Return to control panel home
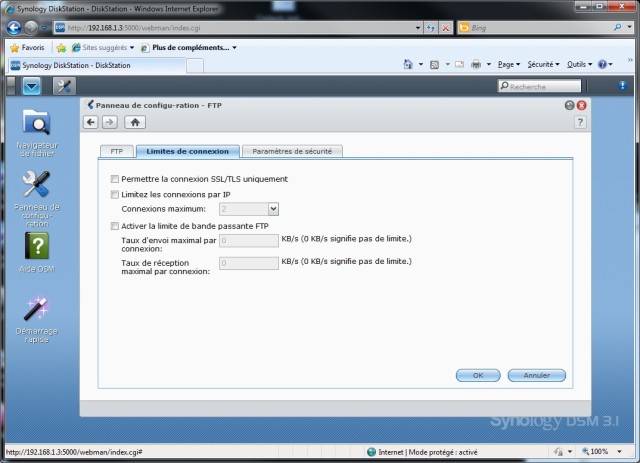 point(135,122)
